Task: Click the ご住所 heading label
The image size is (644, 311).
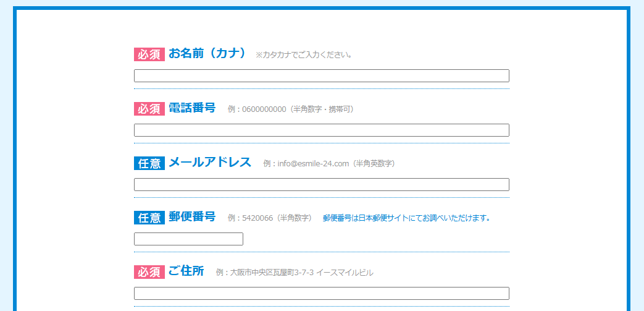Action: 186,271
